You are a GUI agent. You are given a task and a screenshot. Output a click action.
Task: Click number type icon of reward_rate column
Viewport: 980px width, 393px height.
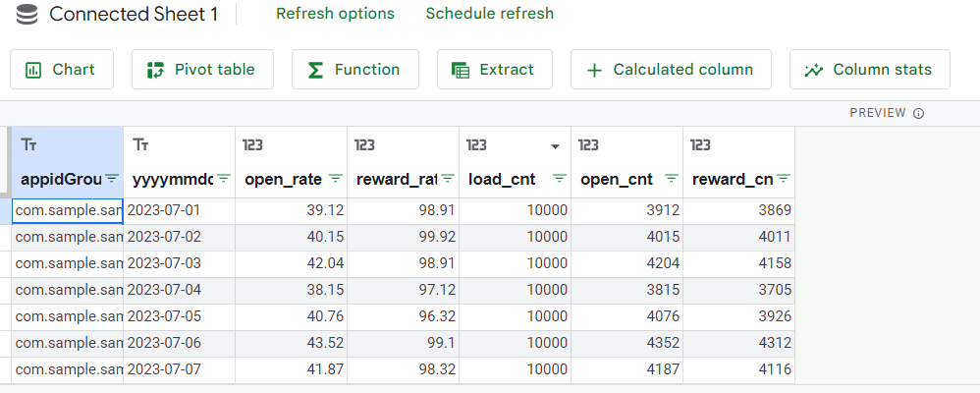coord(364,145)
